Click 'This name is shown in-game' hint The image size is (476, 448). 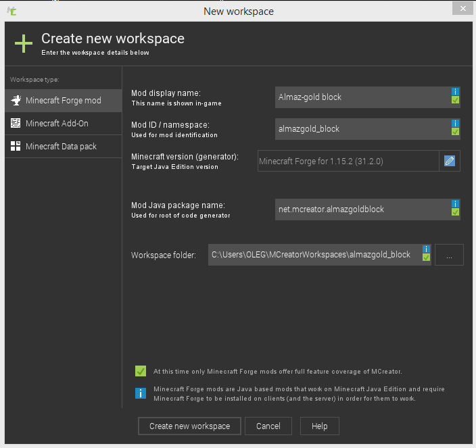(176, 103)
